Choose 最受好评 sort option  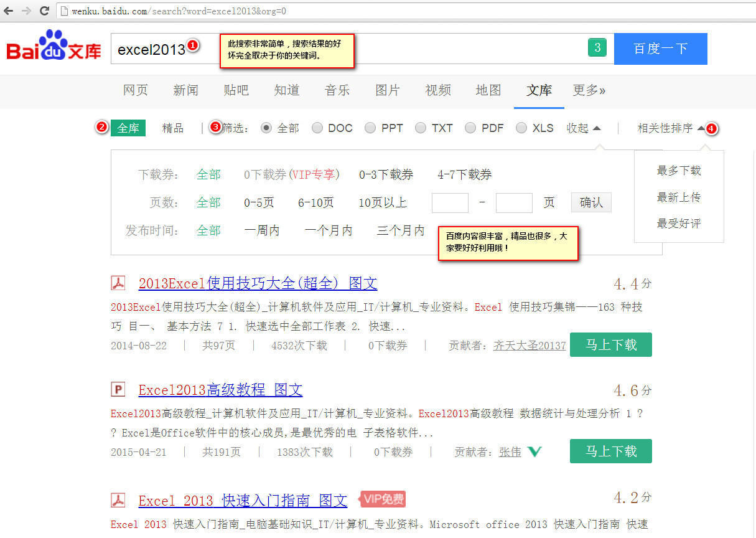click(679, 223)
